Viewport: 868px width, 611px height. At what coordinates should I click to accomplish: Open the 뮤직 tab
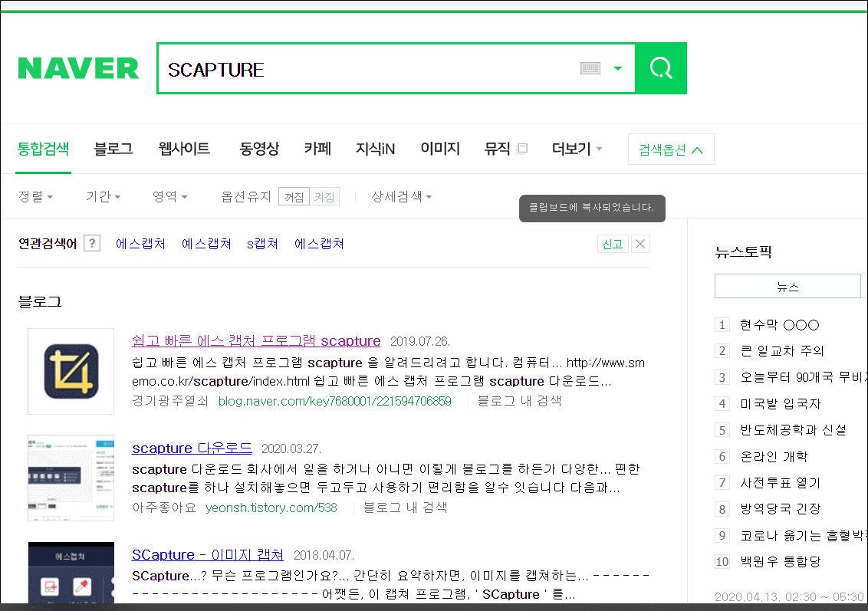click(497, 149)
